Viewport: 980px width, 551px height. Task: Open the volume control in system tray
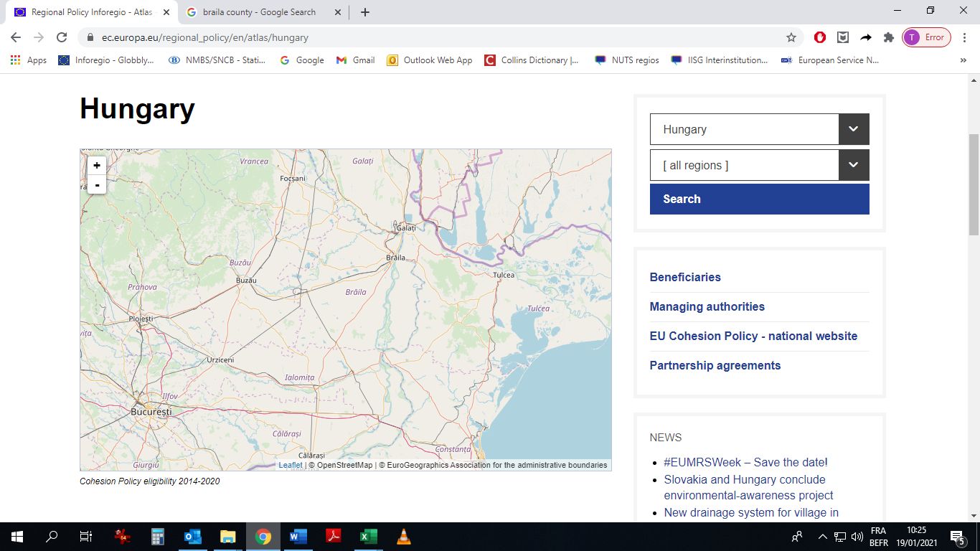tap(857, 537)
